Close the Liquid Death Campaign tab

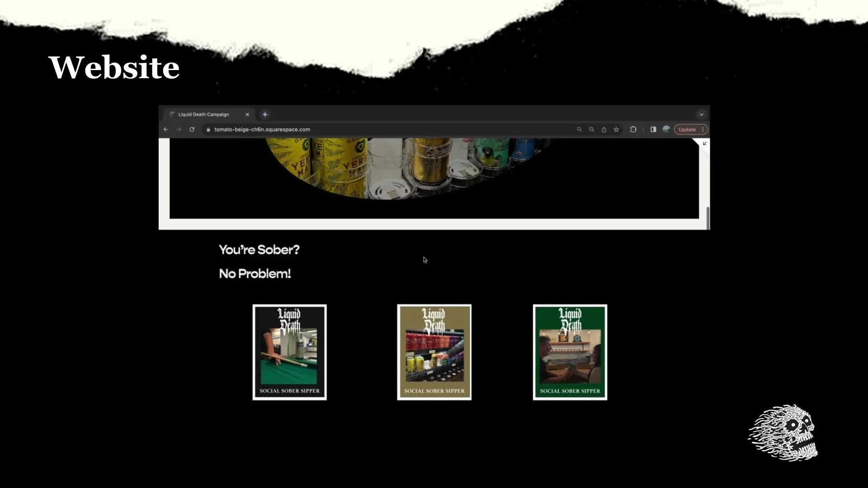click(247, 114)
